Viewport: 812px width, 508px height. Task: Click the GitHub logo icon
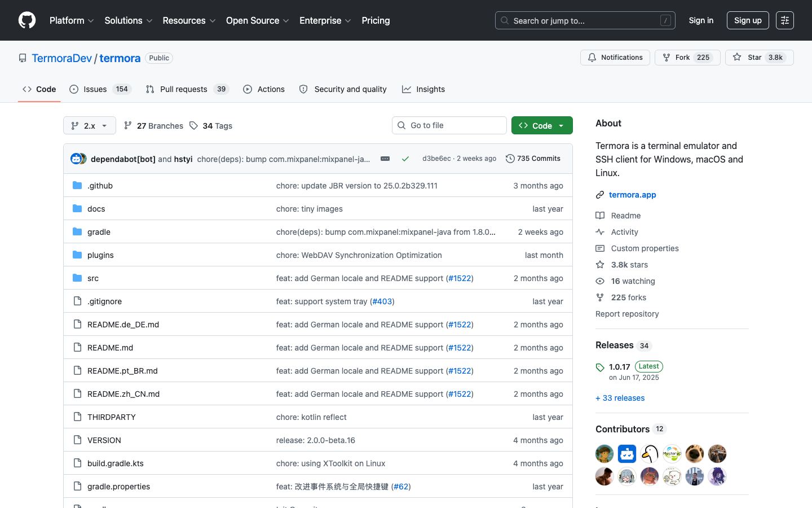coord(27,20)
